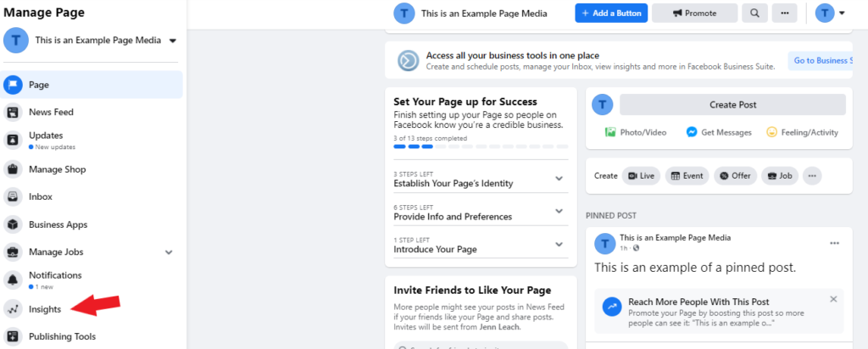Click the Inbox icon in sidebar
The width and height of the screenshot is (868, 349).
pos(13,197)
